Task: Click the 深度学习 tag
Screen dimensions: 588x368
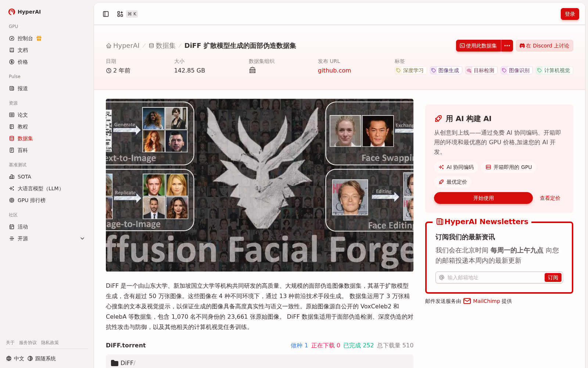Action: [410, 70]
